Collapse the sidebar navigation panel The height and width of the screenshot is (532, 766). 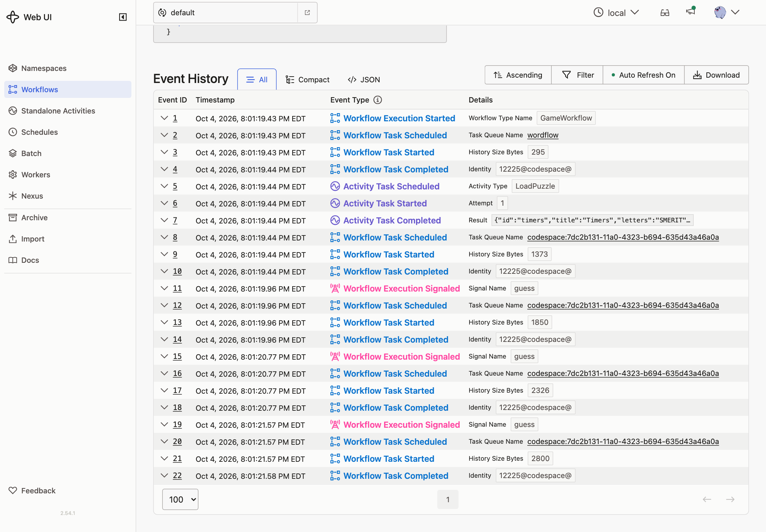tap(123, 17)
